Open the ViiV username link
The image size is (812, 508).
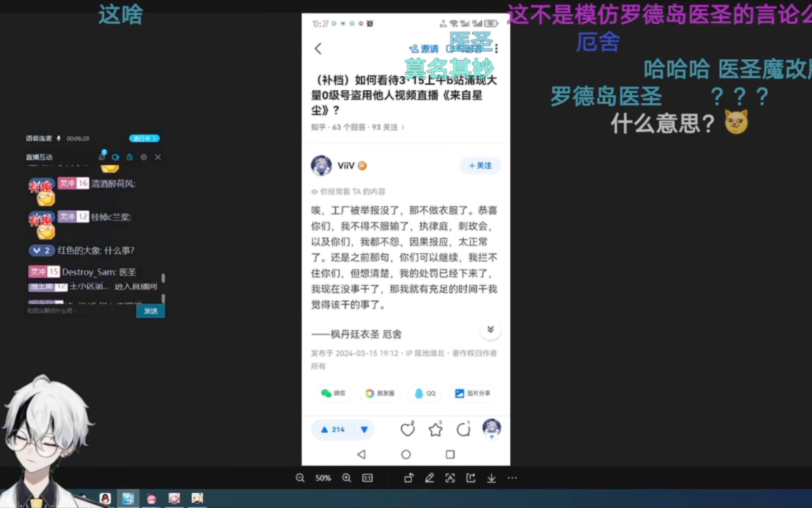346,166
